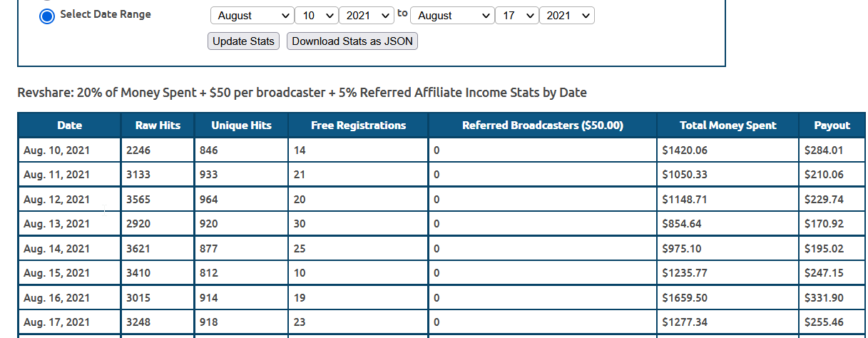Click raw hits value 3410
The image size is (868, 338).
pyautogui.click(x=138, y=273)
